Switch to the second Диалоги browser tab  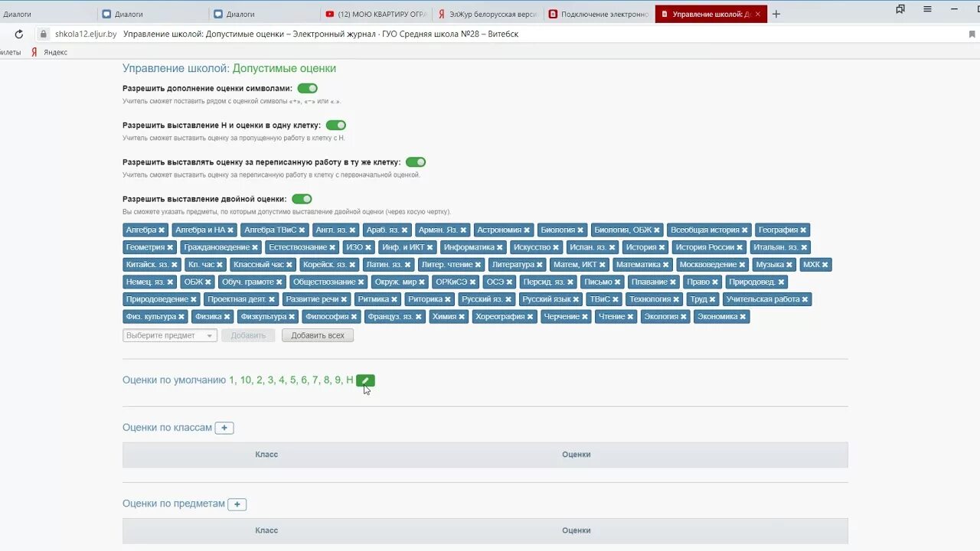point(153,14)
